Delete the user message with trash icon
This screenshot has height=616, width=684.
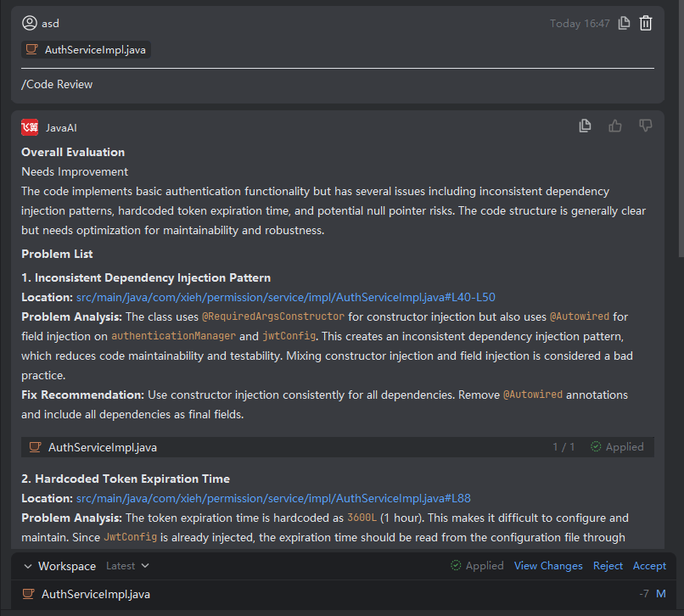click(x=646, y=24)
